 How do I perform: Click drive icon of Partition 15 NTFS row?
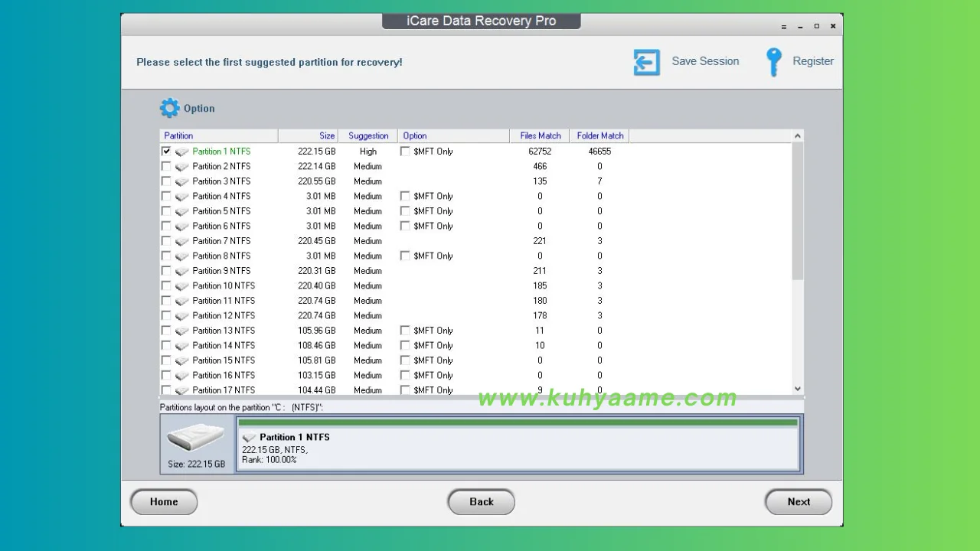coord(181,360)
